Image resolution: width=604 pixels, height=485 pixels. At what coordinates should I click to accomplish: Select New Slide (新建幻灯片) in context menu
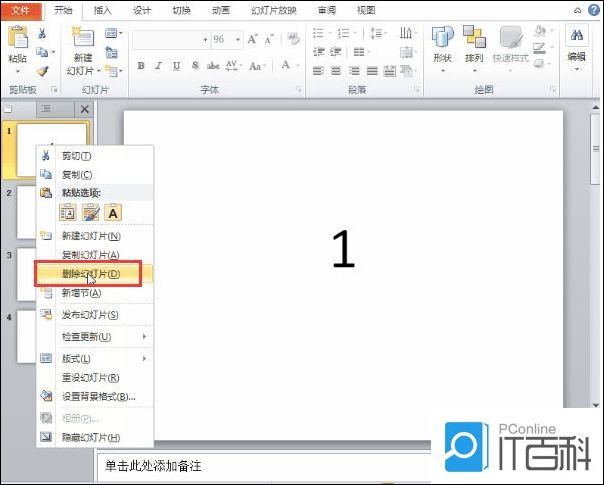point(95,236)
